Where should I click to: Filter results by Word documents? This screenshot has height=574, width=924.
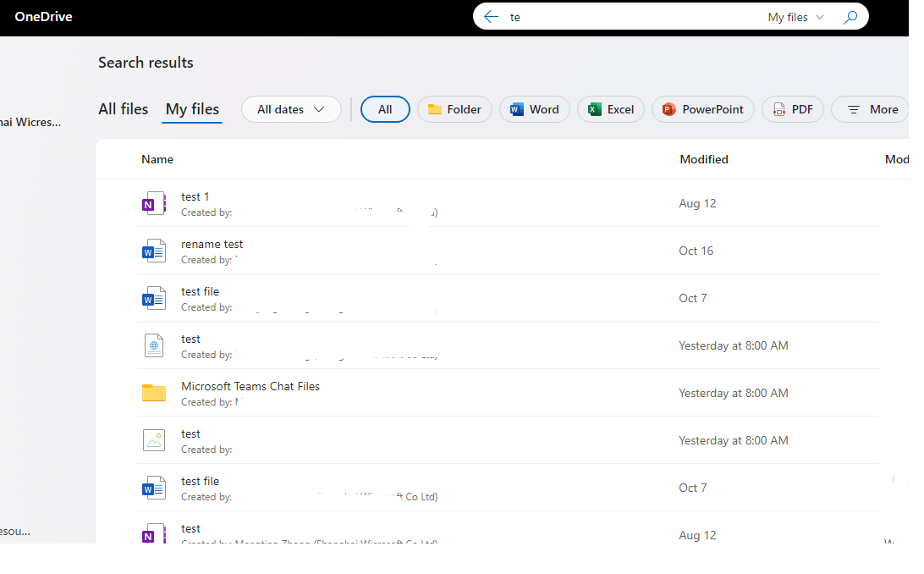click(535, 109)
